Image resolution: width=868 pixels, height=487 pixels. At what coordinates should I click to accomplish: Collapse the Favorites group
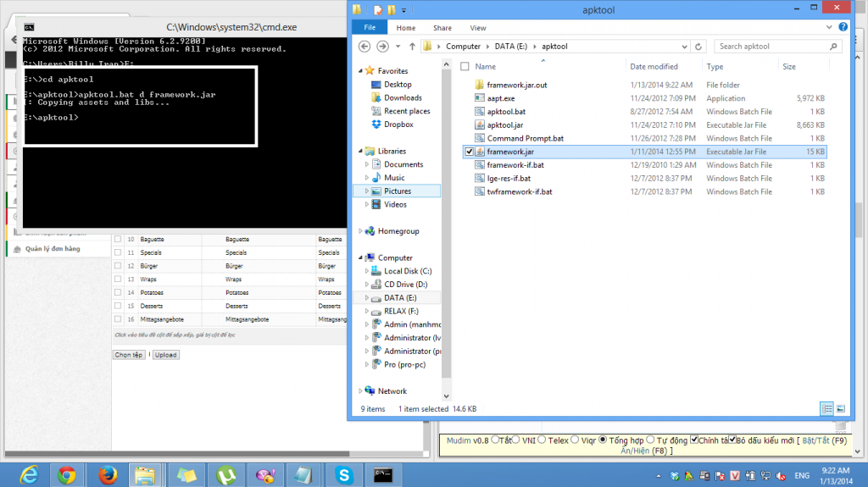pos(360,71)
